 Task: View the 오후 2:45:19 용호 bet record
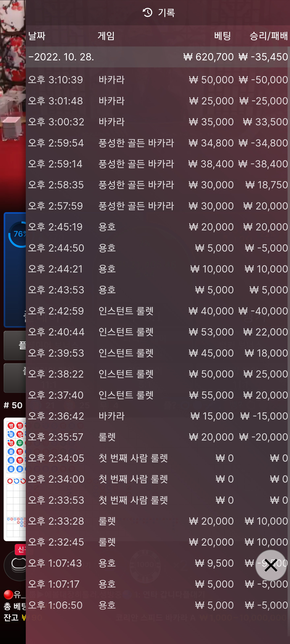[x=158, y=227]
